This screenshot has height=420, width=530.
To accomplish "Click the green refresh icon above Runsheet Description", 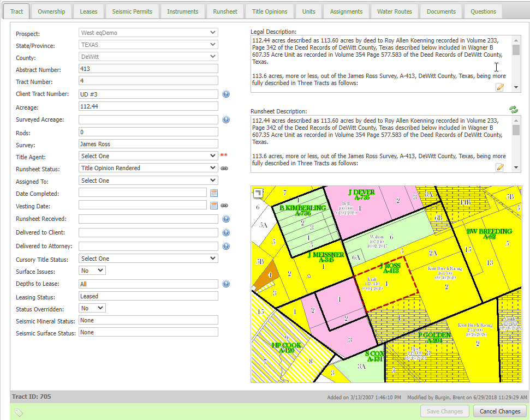I will coord(513,110).
